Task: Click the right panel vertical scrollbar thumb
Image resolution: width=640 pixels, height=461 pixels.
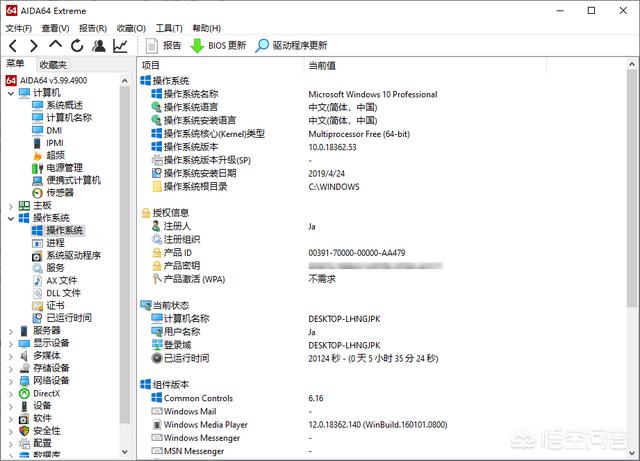Action: (631, 189)
